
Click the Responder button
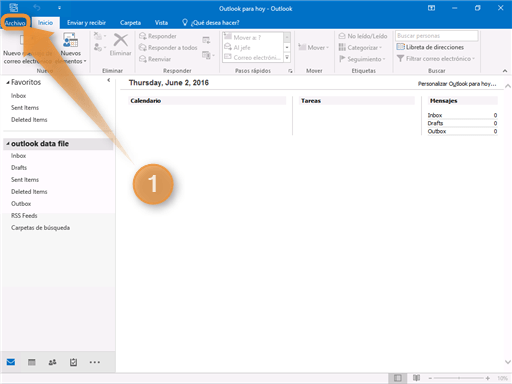(x=157, y=36)
